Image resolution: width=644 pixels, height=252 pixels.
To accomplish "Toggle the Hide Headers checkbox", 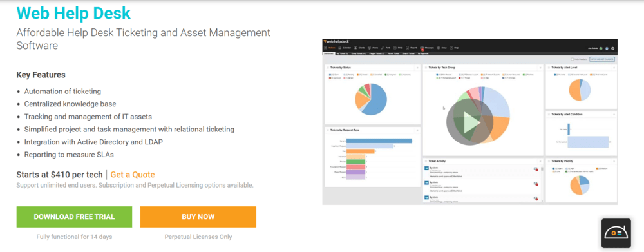I will [x=572, y=59].
